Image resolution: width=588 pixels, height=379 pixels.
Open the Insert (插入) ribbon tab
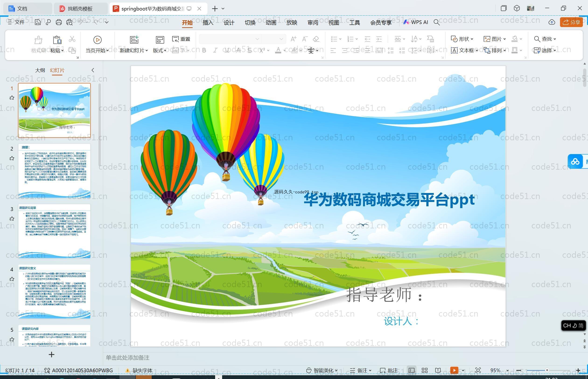pos(208,23)
